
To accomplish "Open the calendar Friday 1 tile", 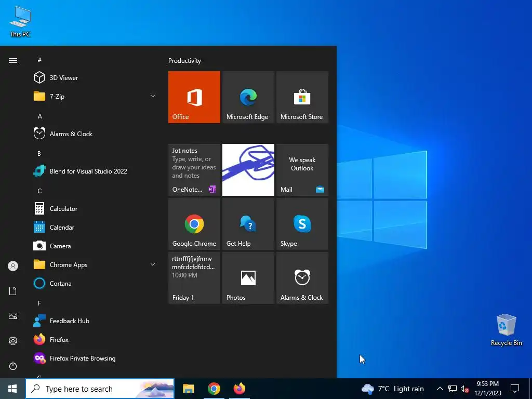I will coord(194,278).
